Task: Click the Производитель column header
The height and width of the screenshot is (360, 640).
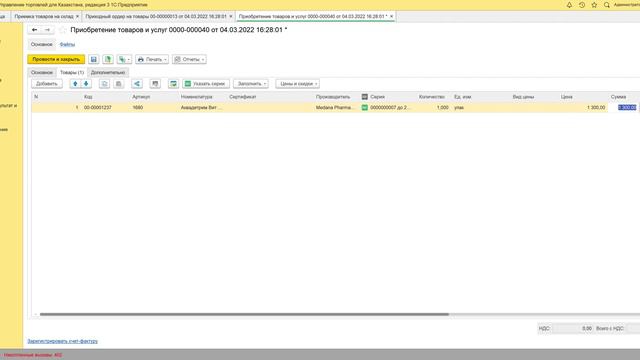Action: coord(333,97)
